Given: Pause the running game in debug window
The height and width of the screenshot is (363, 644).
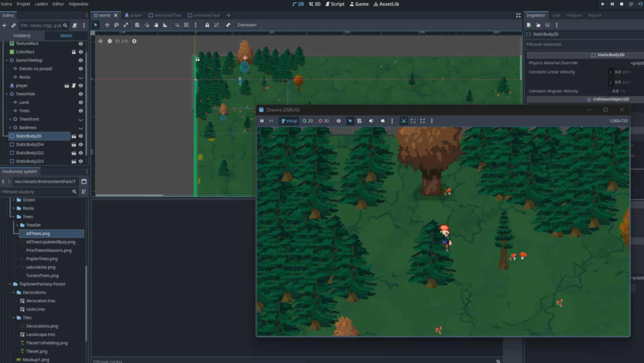Looking at the screenshot, I should point(262,121).
